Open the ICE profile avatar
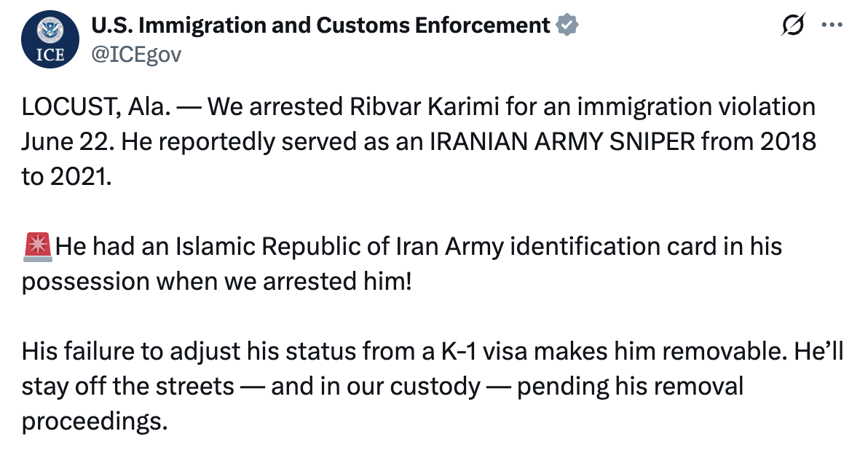This screenshot has width=868, height=450. pos(50,39)
